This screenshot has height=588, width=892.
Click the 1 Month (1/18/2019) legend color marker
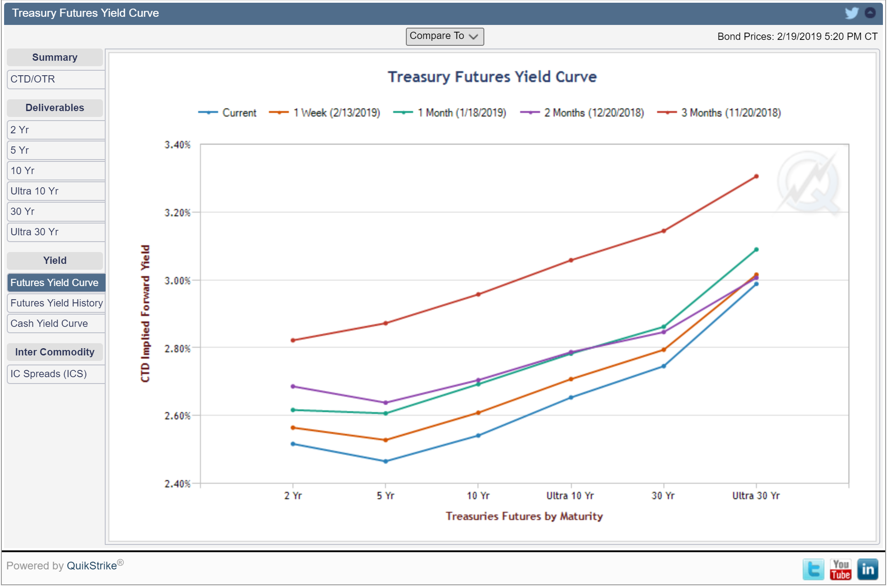tap(403, 113)
